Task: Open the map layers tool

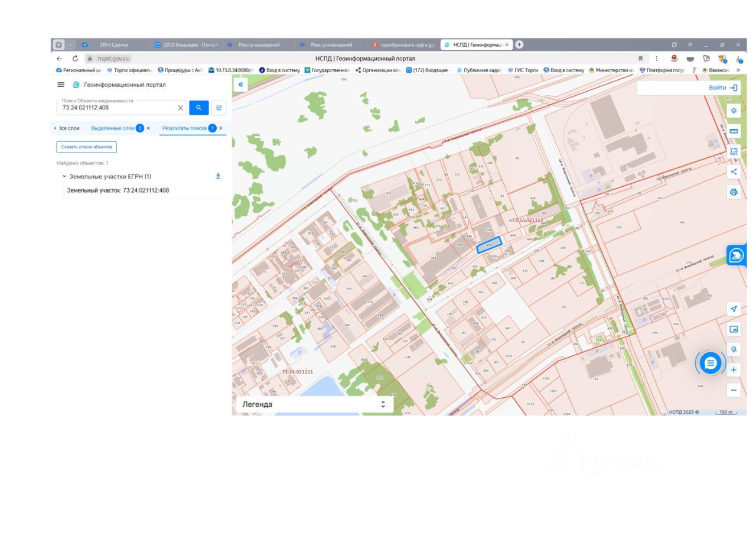Action: 734,111
